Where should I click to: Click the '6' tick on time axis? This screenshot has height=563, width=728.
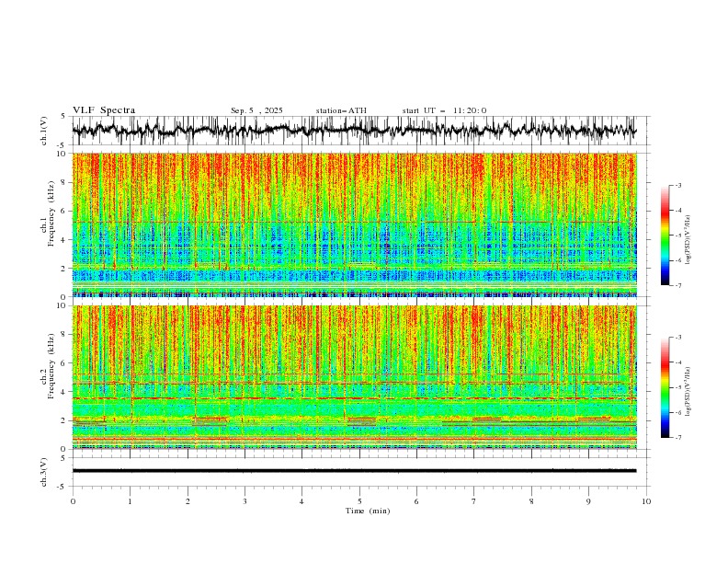(416, 501)
